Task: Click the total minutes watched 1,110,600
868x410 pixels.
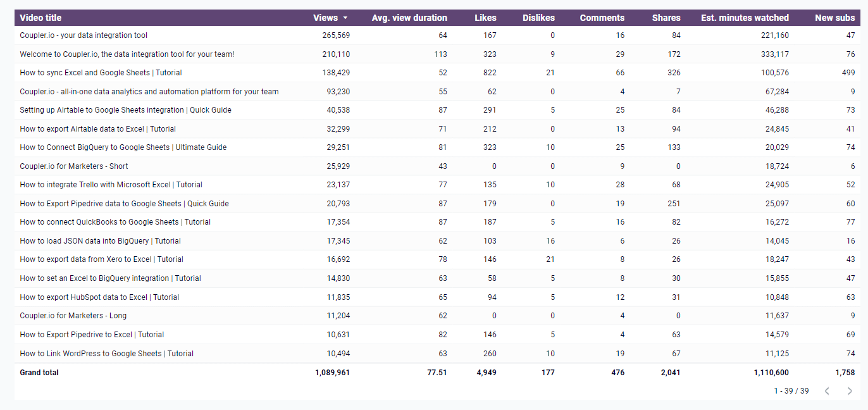Action: (771, 373)
